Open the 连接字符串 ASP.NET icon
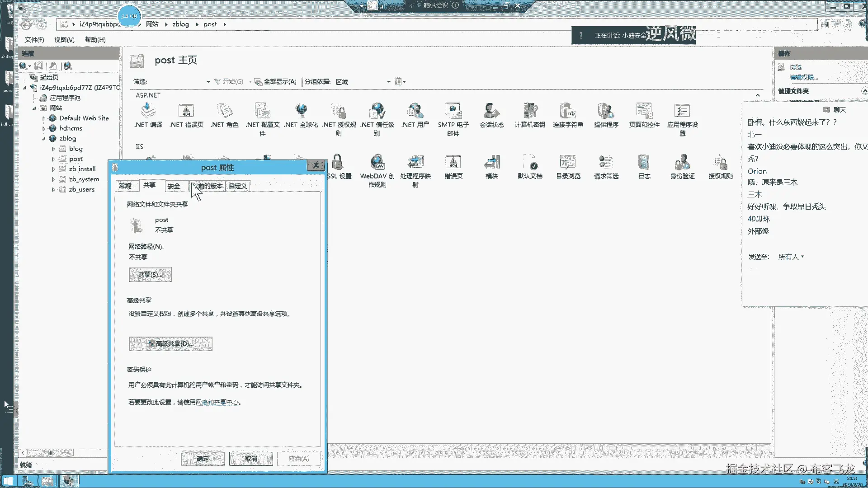 [x=568, y=111]
